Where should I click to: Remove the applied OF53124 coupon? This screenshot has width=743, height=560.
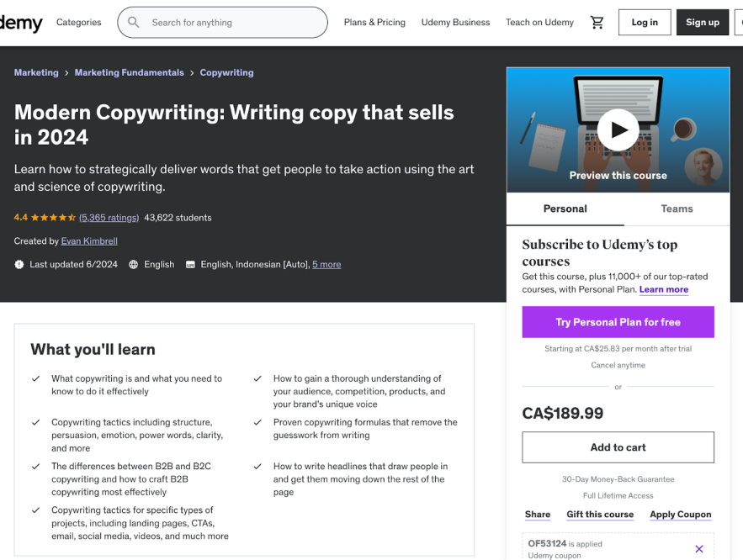[698, 549]
